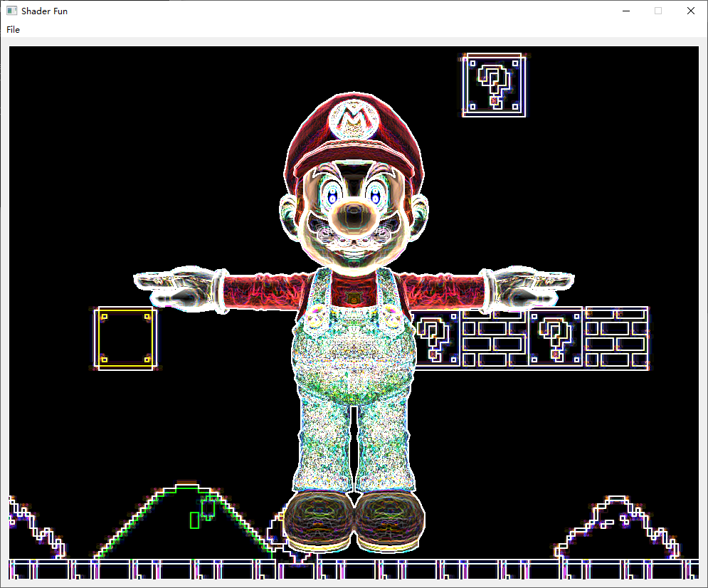Image resolution: width=708 pixels, height=588 pixels.
Task: Close the Shader Fun window
Action: [691, 11]
